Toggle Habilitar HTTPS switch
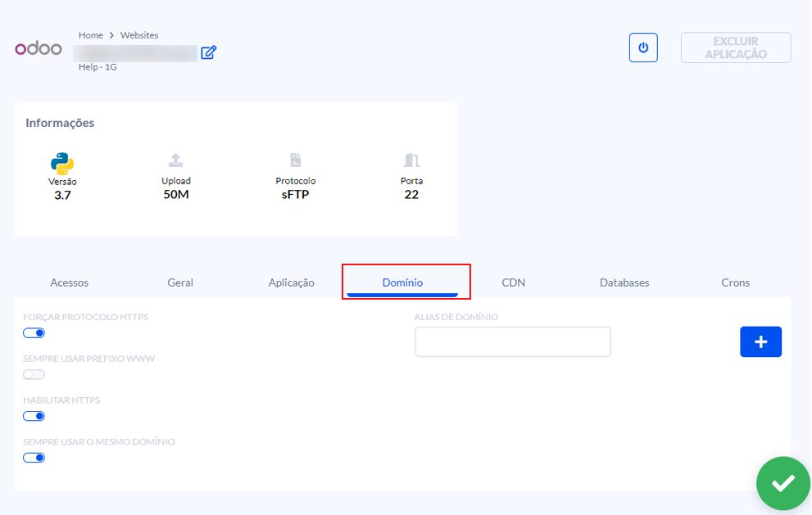This screenshot has width=812, height=515. pyautogui.click(x=34, y=416)
